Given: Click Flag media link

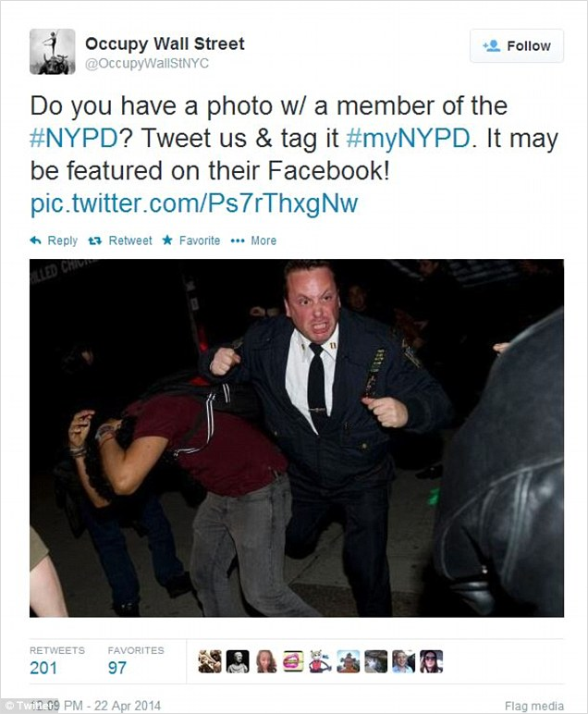Looking at the screenshot, I should point(533,706).
